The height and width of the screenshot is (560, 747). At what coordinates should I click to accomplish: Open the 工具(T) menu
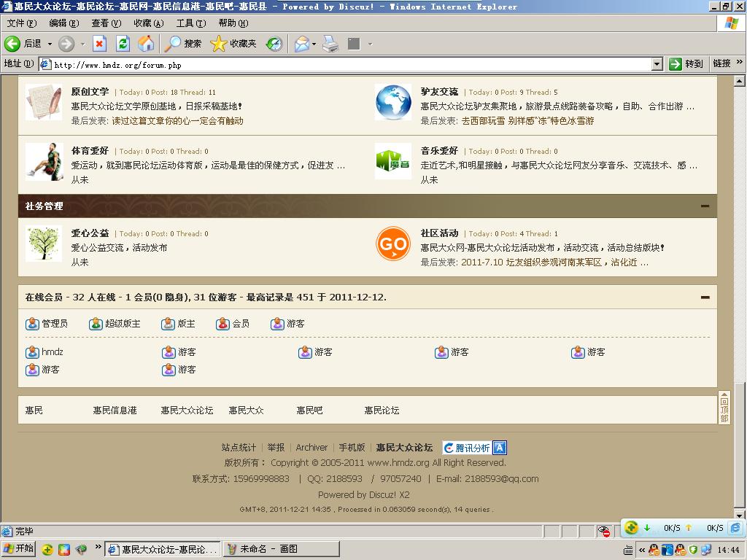tap(190, 23)
